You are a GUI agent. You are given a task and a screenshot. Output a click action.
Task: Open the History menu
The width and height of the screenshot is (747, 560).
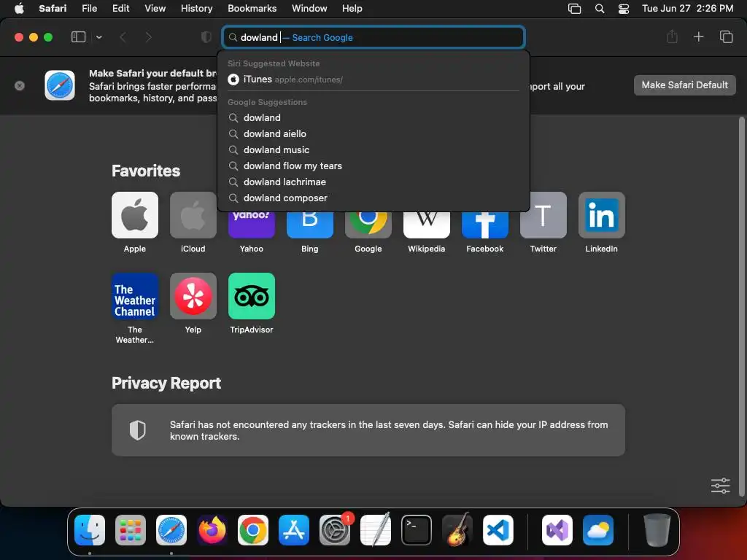(x=196, y=8)
